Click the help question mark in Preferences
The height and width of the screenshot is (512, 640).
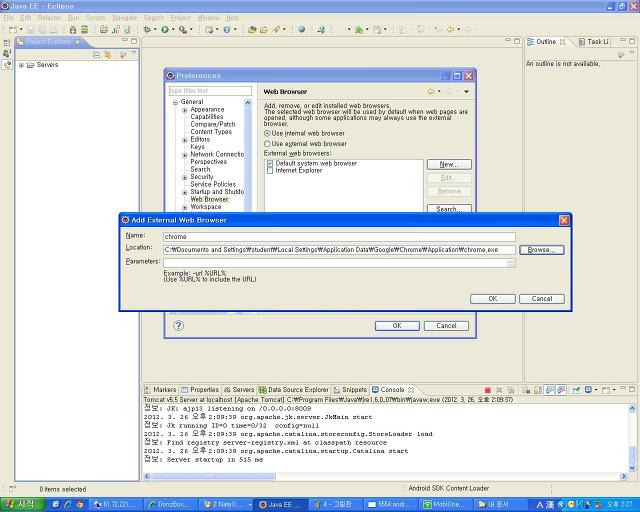pos(178,325)
